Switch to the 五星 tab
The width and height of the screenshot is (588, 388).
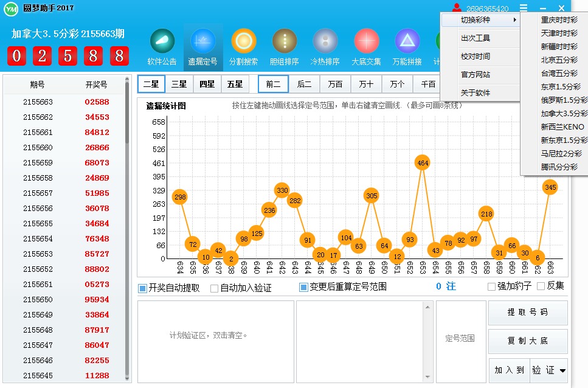[235, 83]
